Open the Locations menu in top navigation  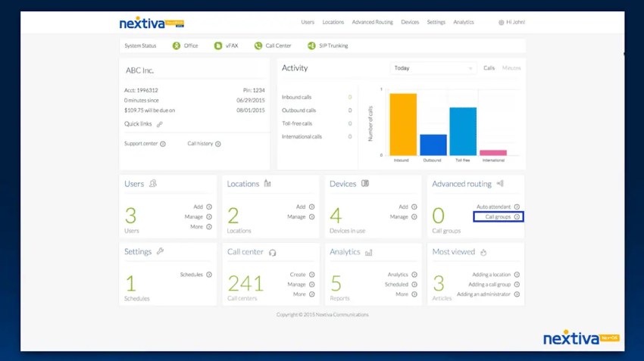[333, 22]
